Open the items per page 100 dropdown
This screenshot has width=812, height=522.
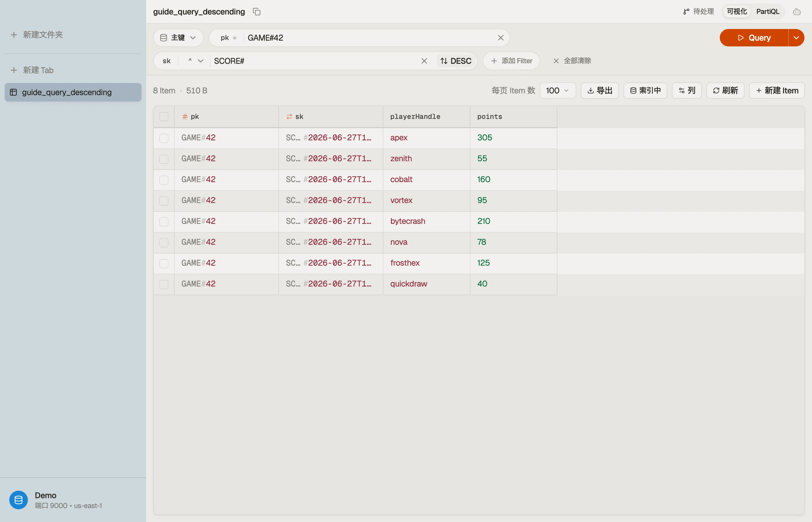(557, 90)
